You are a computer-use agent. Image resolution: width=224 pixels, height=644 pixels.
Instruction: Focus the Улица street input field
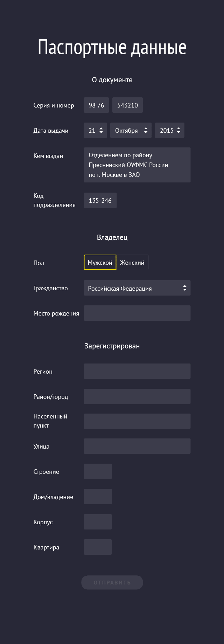click(137, 446)
